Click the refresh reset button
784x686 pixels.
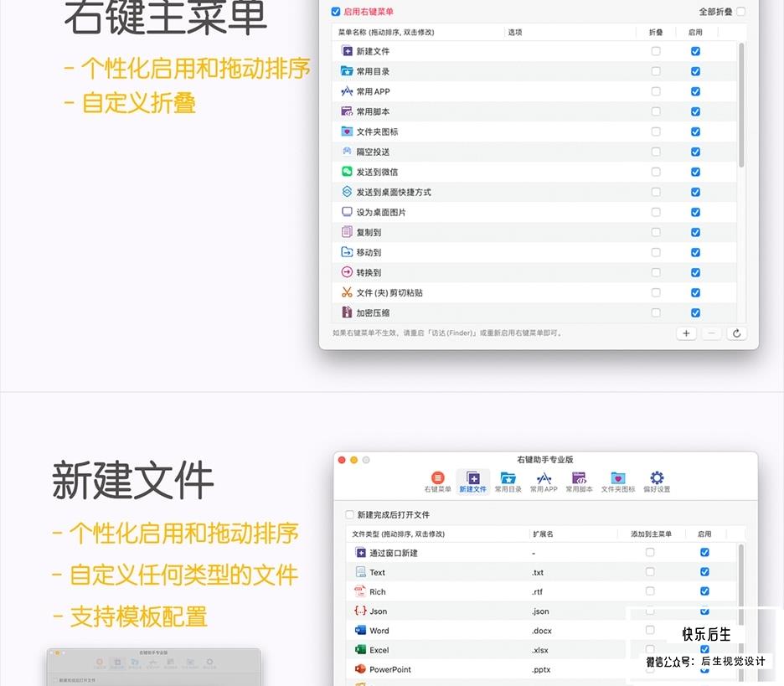pos(736,333)
